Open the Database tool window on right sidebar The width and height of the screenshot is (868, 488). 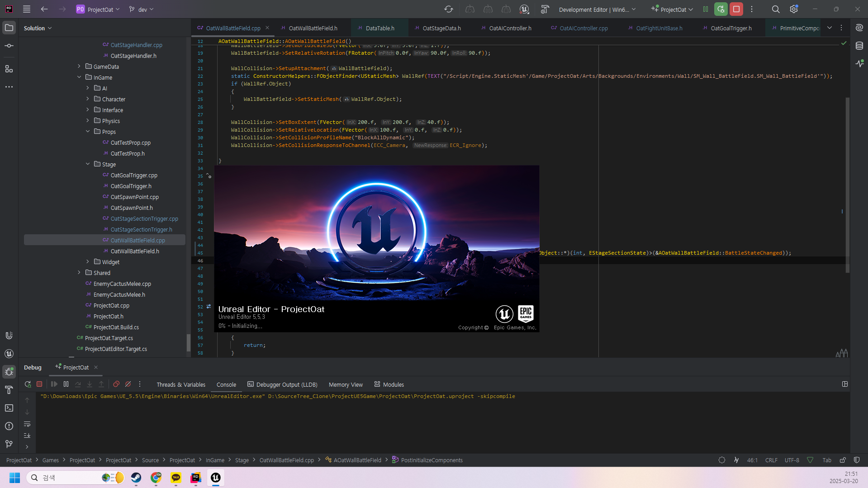pos(859,46)
